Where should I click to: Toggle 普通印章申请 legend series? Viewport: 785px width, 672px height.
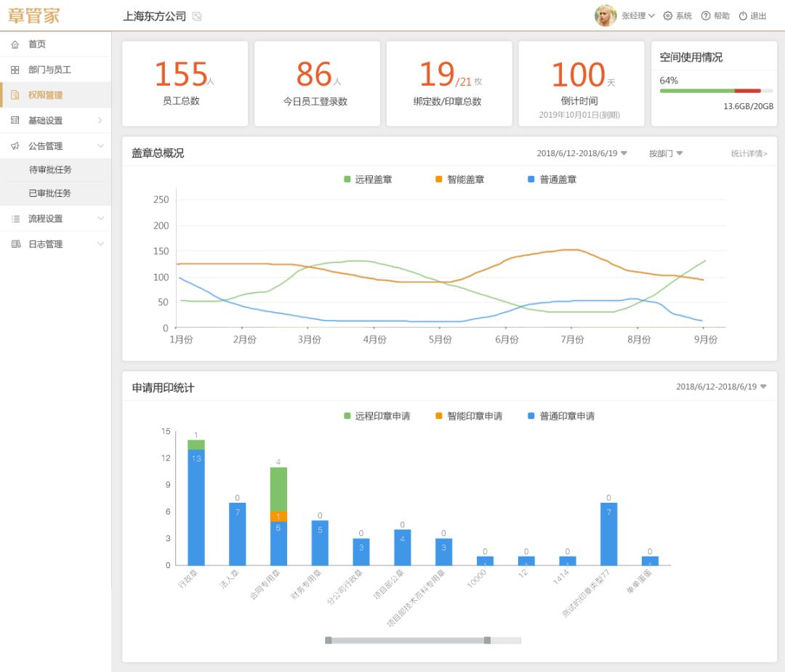coord(561,416)
